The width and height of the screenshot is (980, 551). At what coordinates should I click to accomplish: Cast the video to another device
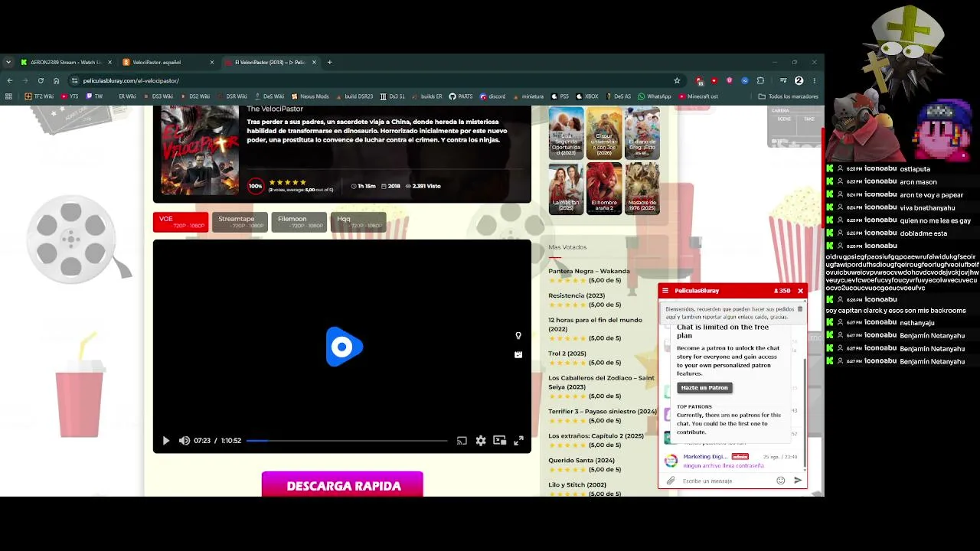tap(462, 441)
